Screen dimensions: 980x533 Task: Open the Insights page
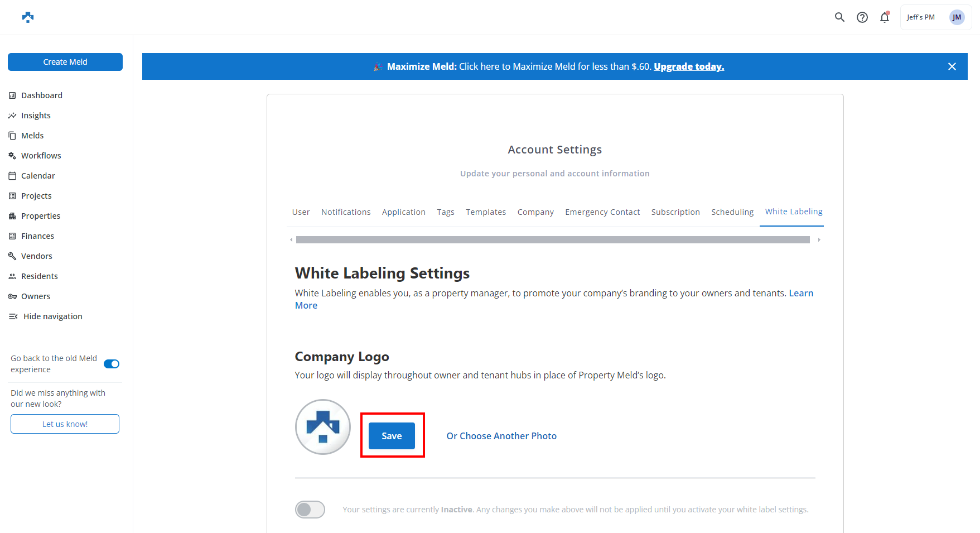(x=36, y=115)
